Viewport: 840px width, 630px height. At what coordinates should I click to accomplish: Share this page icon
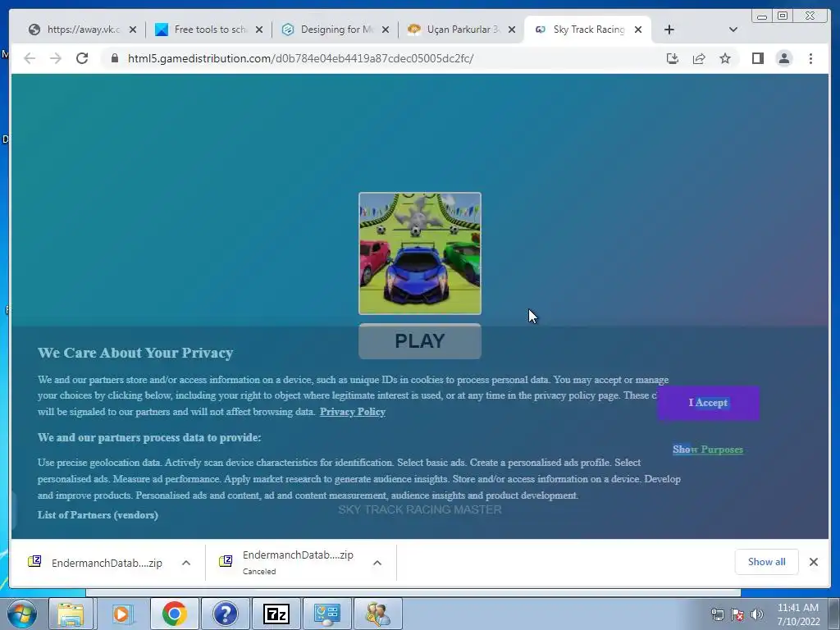699,58
